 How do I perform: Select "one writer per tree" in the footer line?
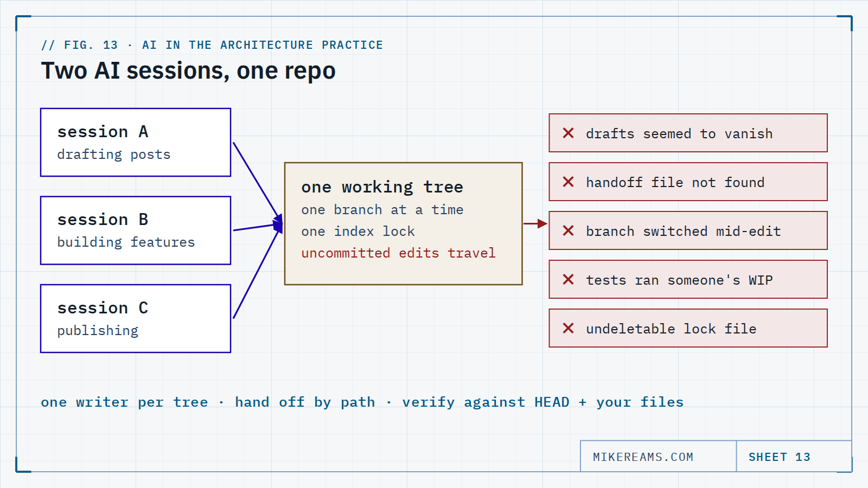tap(124, 402)
